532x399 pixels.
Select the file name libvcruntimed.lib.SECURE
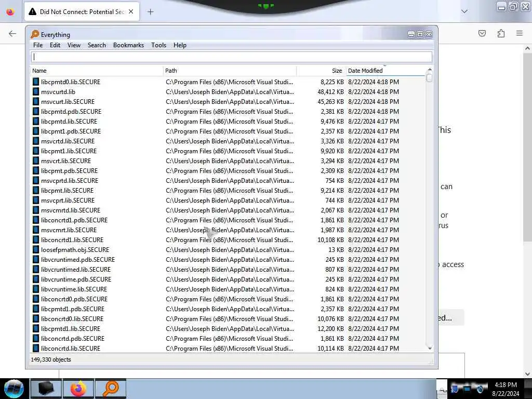pyautogui.click(x=76, y=269)
